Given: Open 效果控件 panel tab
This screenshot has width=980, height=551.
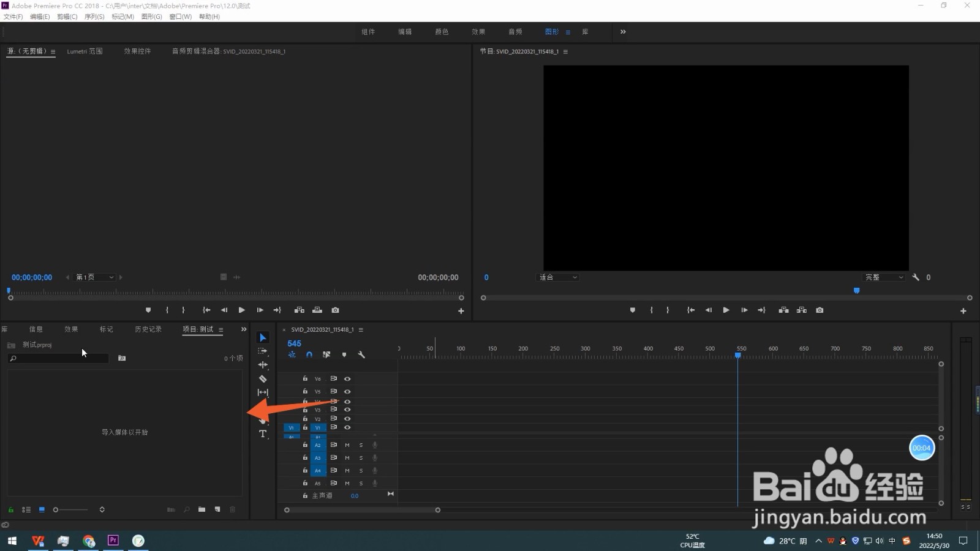Looking at the screenshot, I should coord(137,51).
